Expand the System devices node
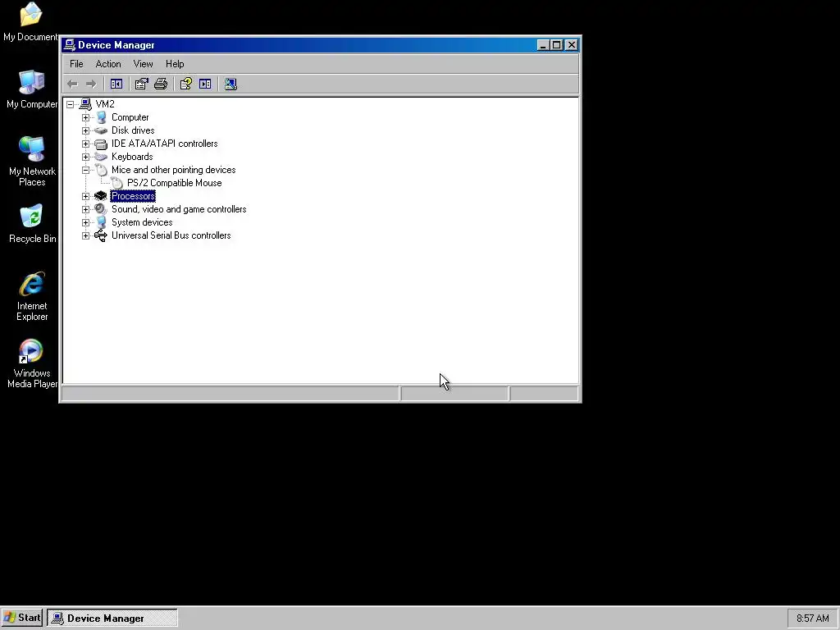Image resolution: width=840 pixels, height=630 pixels. (x=85, y=222)
